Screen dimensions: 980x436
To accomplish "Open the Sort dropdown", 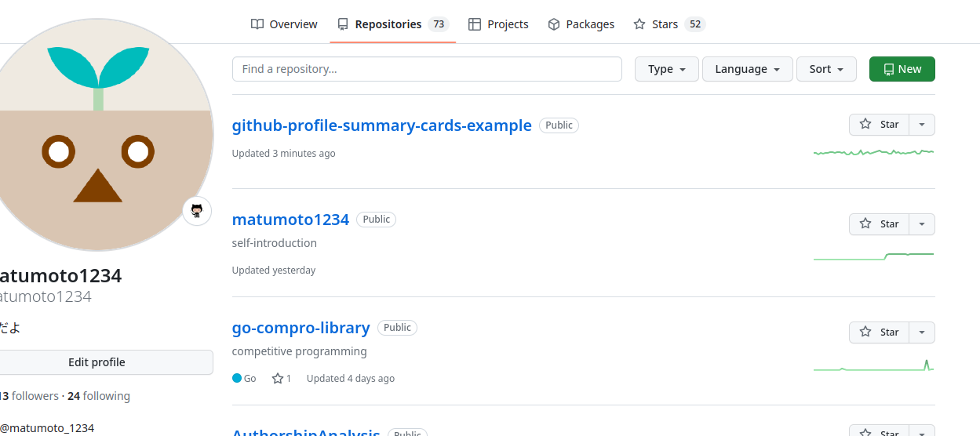I will [826, 69].
